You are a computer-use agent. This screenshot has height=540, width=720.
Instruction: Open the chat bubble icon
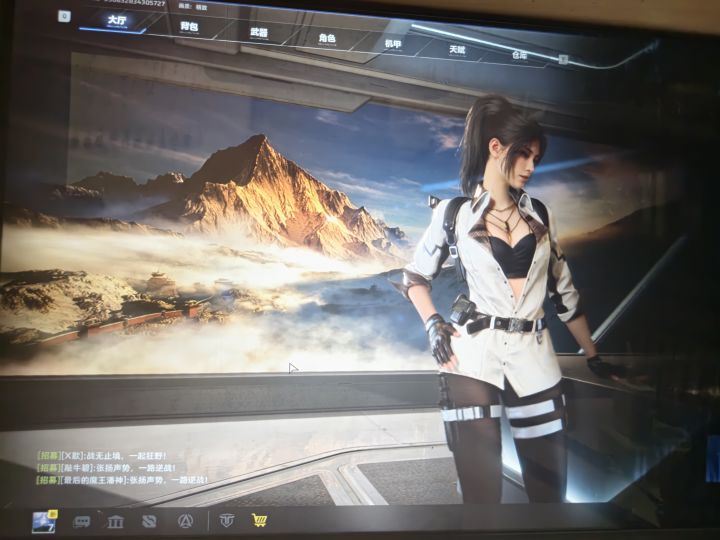[82, 521]
